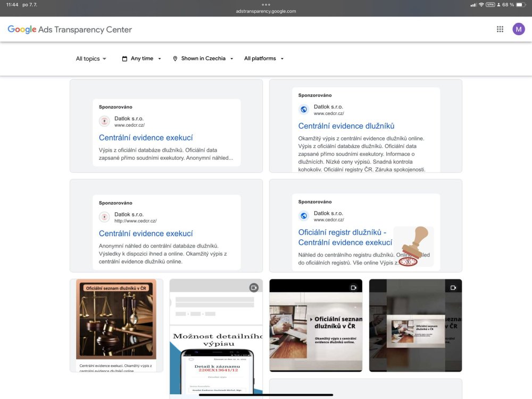Click the purple M account avatar
532x399 pixels.
tap(518, 29)
